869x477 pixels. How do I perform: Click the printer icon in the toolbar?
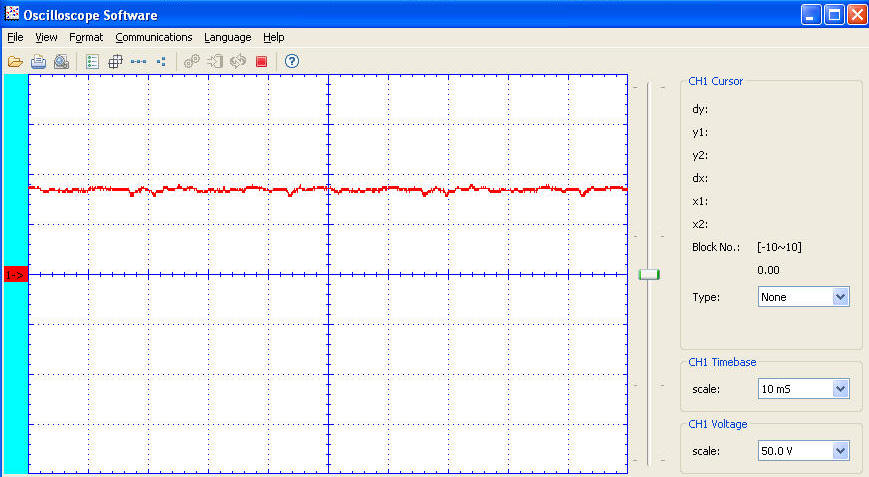38,61
